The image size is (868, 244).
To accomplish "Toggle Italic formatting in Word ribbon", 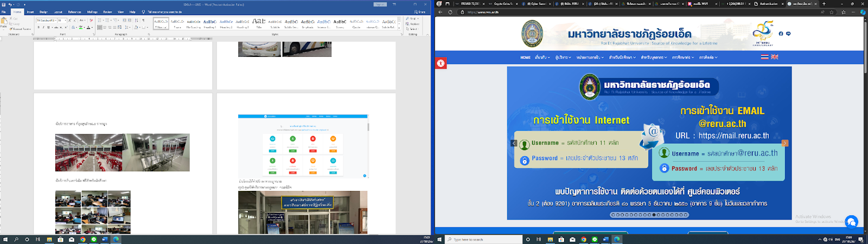I will tap(43, 27).
